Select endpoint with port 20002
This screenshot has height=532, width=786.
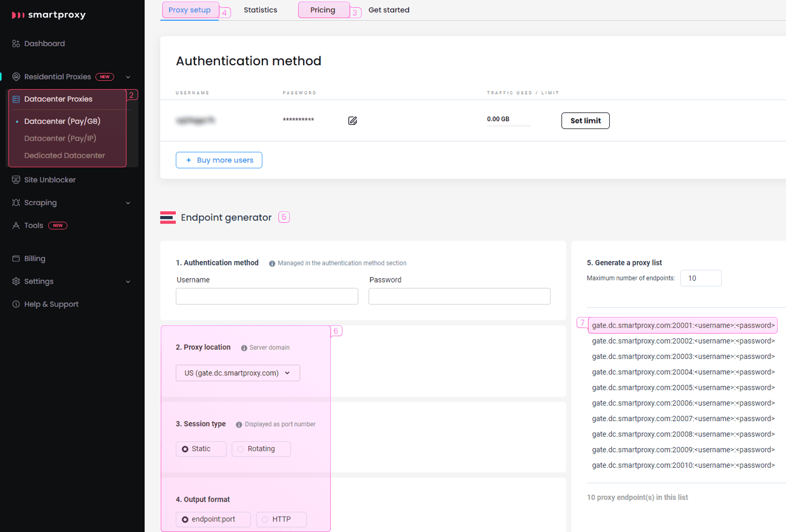683,341
